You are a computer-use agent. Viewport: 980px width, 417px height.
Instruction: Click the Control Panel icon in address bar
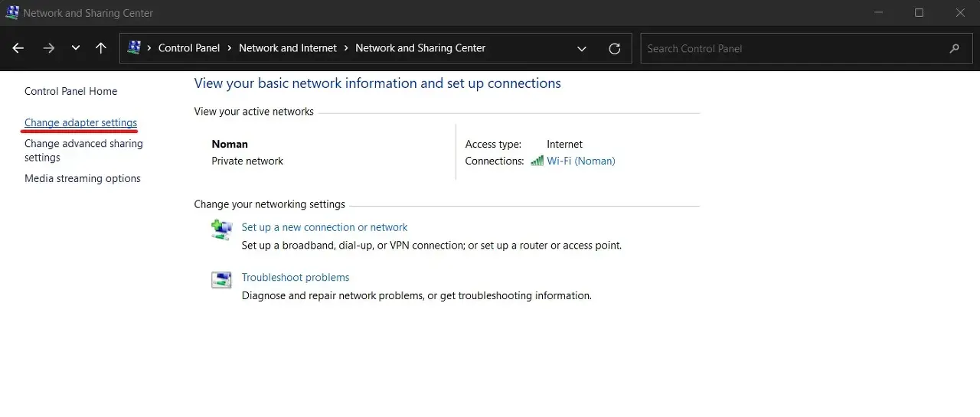(x=134, y=48)
